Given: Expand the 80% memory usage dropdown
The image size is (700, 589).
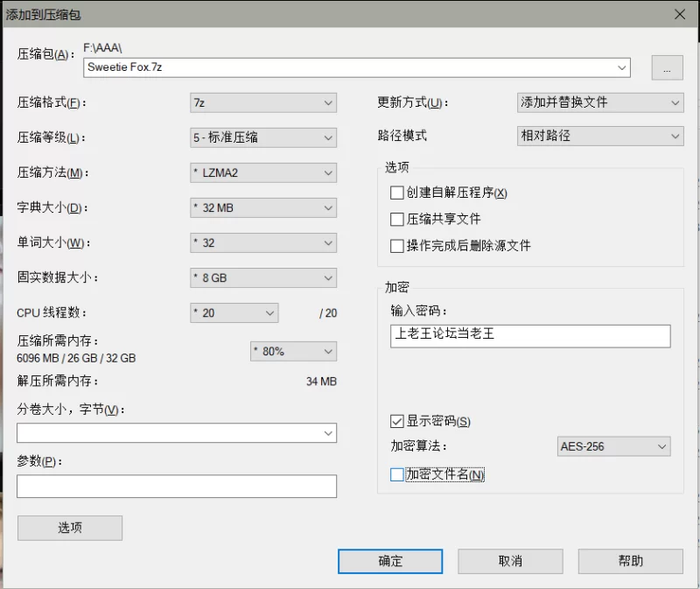Looking at the screenshot, I should coord(293,351).
